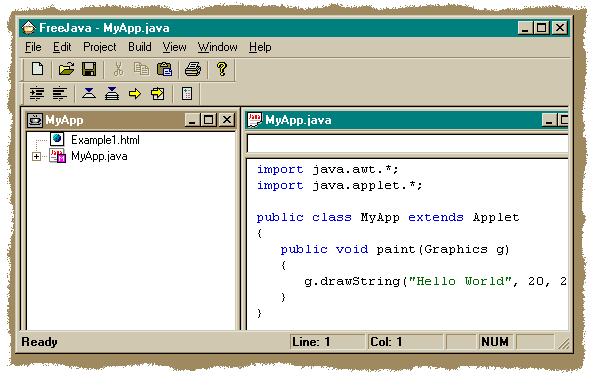
Task: Click the 'import java.awt.*;' code line
Action: tap(328, 169)
